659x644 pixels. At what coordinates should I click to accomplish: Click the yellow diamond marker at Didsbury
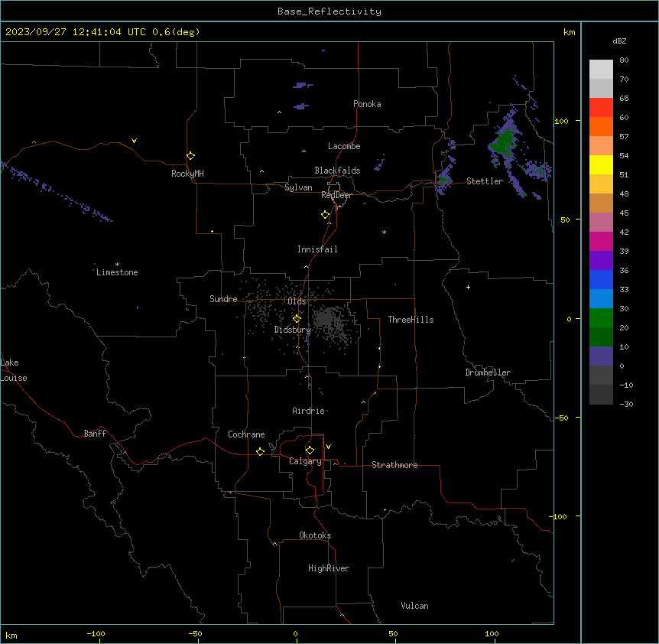tap(297, 319)
